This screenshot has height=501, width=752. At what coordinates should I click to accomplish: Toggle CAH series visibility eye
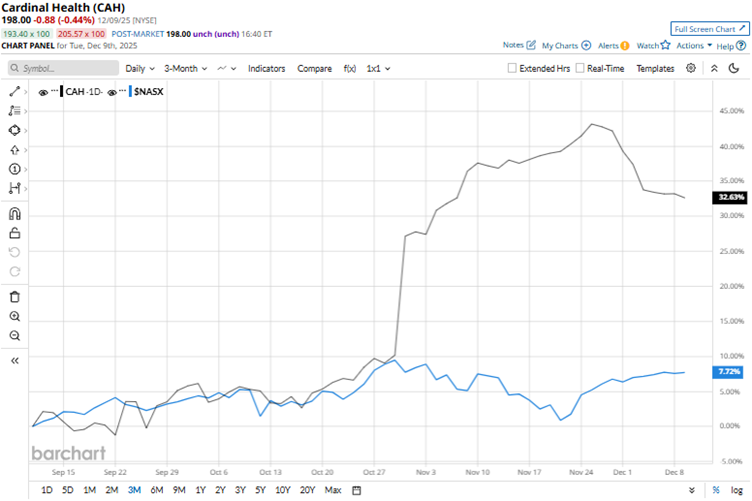43,93
